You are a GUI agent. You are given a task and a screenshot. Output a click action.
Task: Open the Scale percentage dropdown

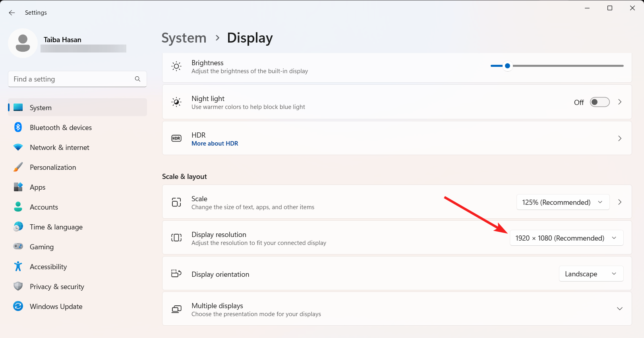pos(563,202)
